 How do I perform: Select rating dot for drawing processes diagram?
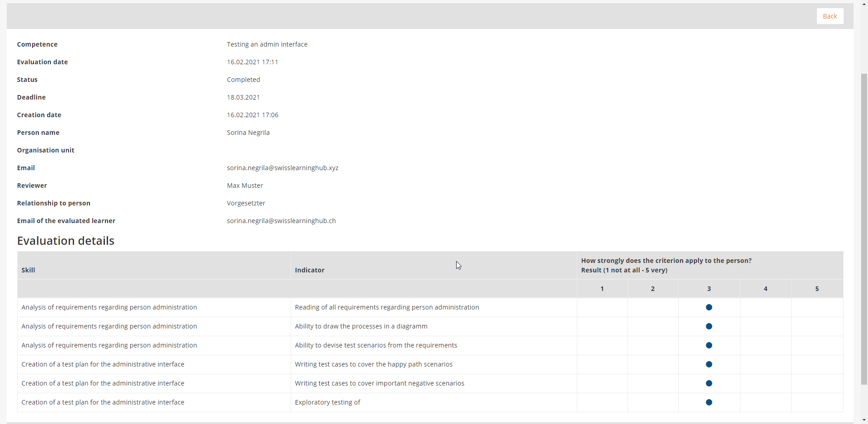[x=709, y=326]
